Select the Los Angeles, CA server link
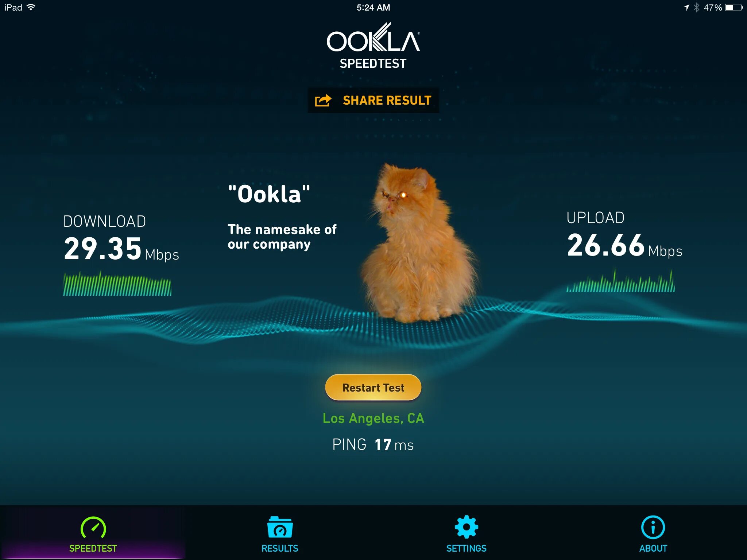 tap(373, 418)
